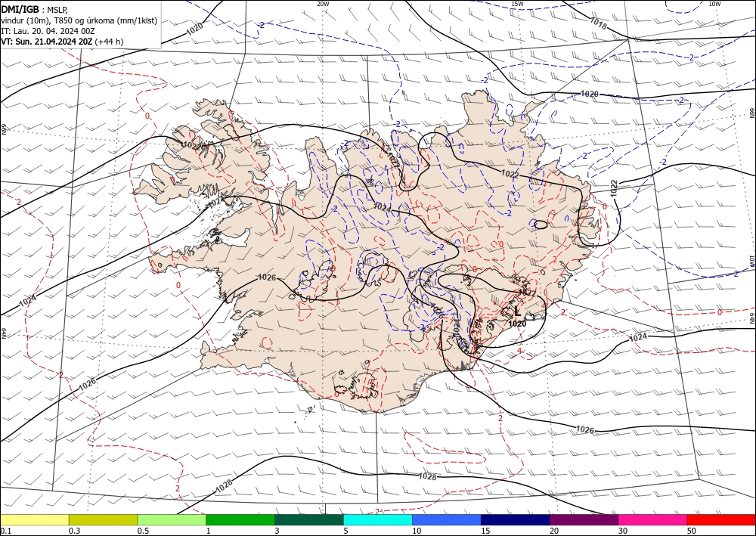Click the 'DMI/IGB : MSLP,' title text
This screenshot has width=756, height=536.
[35, 10]
